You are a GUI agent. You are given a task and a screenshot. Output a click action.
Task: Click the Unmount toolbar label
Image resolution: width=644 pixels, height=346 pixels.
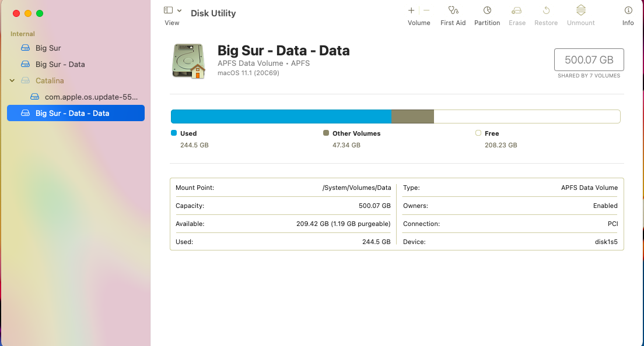(x=581, y=23)
